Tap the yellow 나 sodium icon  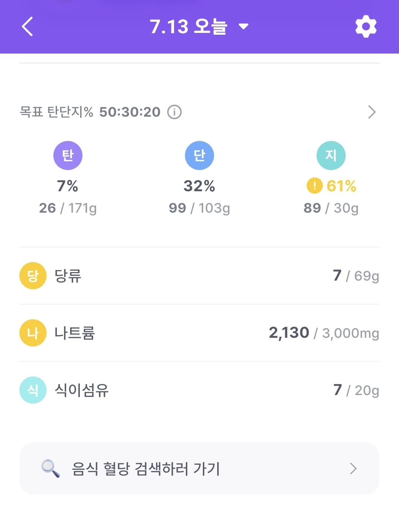tap(33, 333)
